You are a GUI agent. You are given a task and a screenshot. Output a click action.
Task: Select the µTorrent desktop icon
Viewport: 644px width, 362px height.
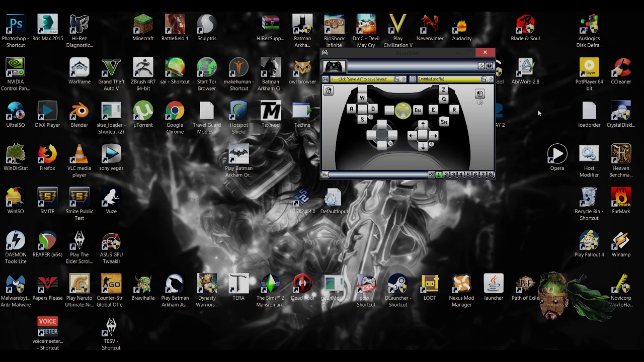143,115
